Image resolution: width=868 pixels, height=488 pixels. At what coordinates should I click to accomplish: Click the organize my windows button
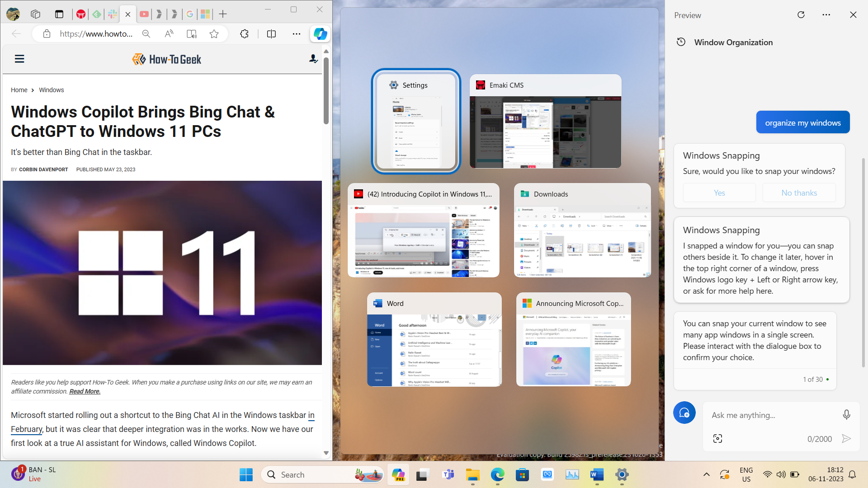point(802,122)
